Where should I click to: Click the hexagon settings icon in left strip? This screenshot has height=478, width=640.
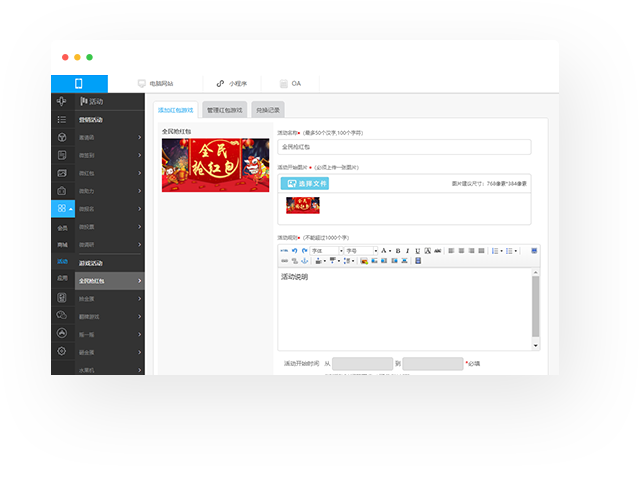tap(62, 351)
